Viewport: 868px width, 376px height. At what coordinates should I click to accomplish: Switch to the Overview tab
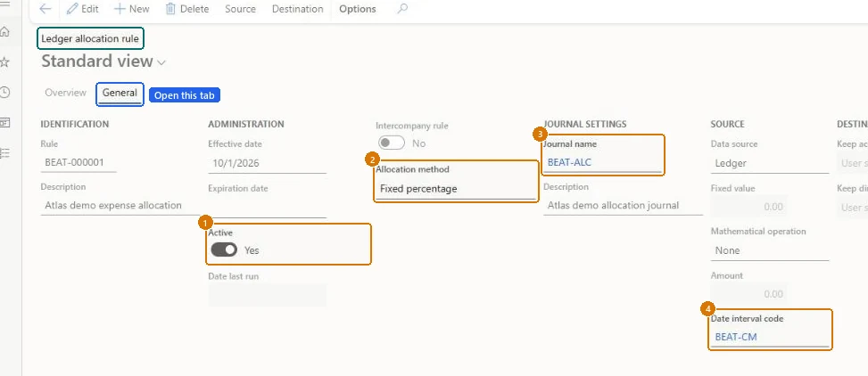click(x=65, y=93)
